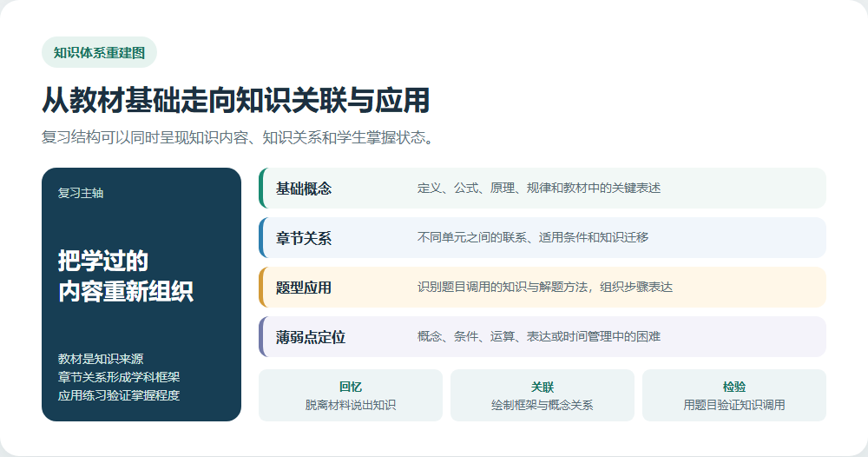Screen dimensions: 868x457
Task: Click the text 用题目验证知识调用
Action: (x=734, y=405)
